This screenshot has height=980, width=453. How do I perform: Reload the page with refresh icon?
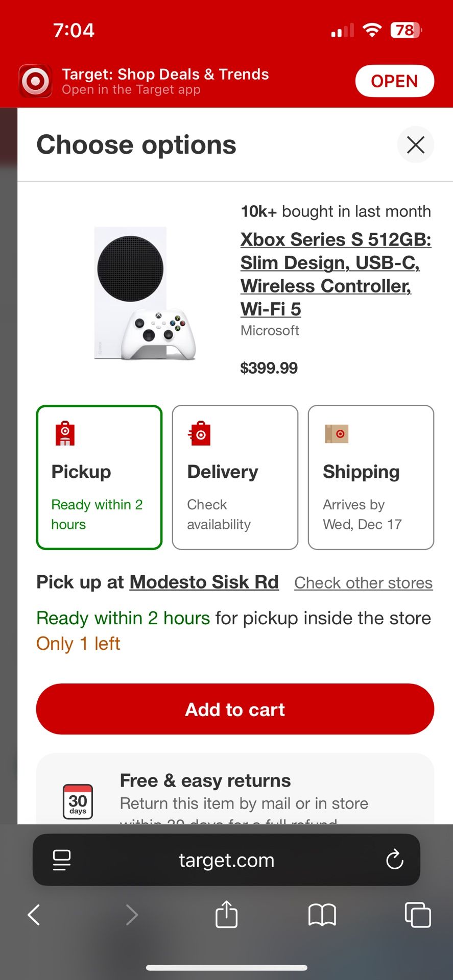(395, 860)
